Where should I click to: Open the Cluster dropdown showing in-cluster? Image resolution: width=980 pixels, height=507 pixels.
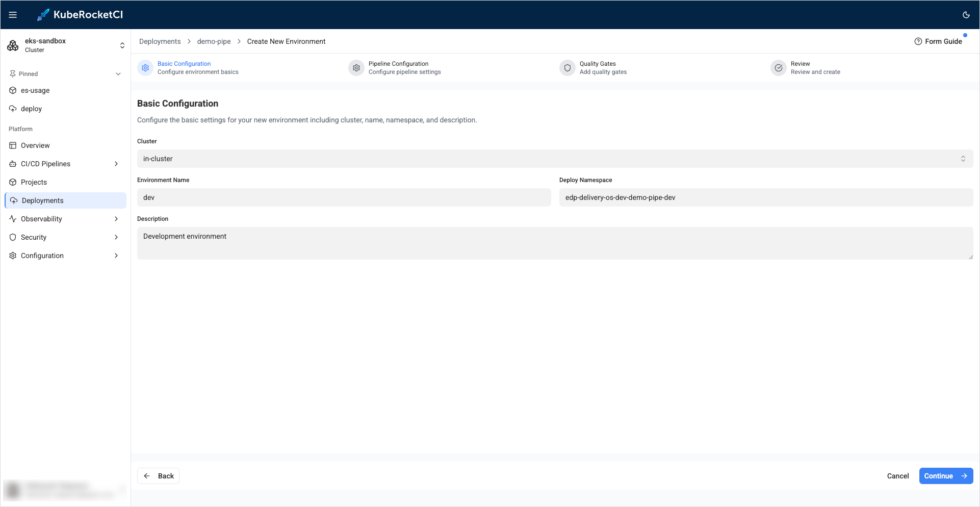click(x=555, y=159)
